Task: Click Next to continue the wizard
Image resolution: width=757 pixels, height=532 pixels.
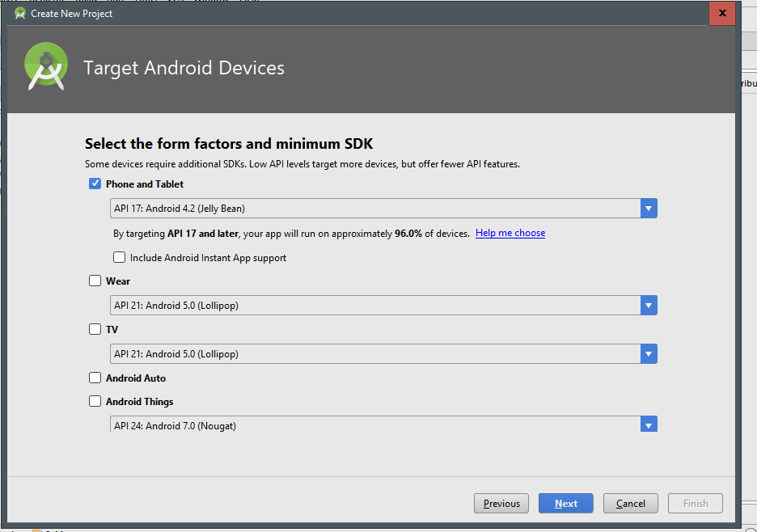Action: [x=566, y=504]
